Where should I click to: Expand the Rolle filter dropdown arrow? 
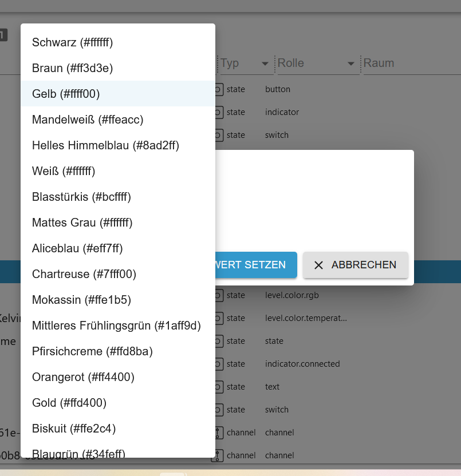pos(350,64)
